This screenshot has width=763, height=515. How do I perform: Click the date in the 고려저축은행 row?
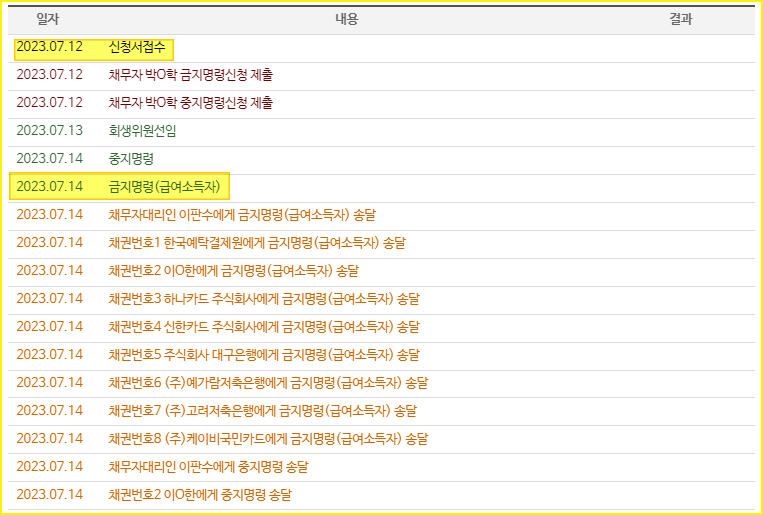(50, 411)
